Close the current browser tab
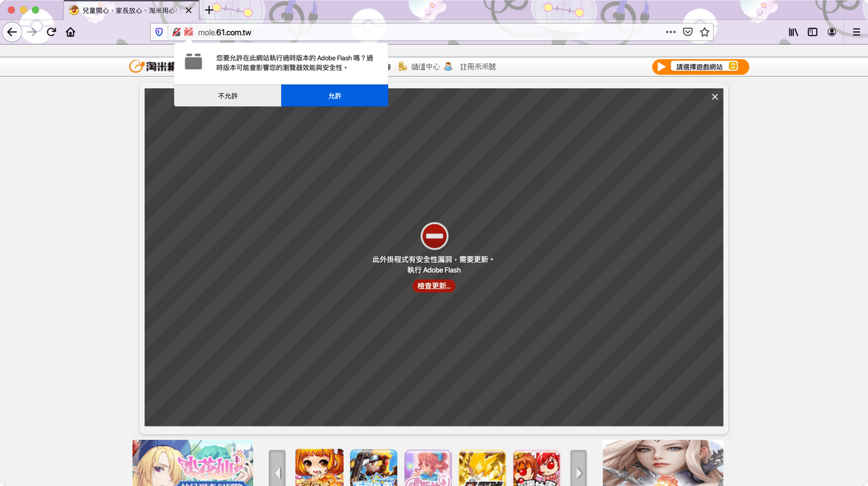 click(189, 10)
